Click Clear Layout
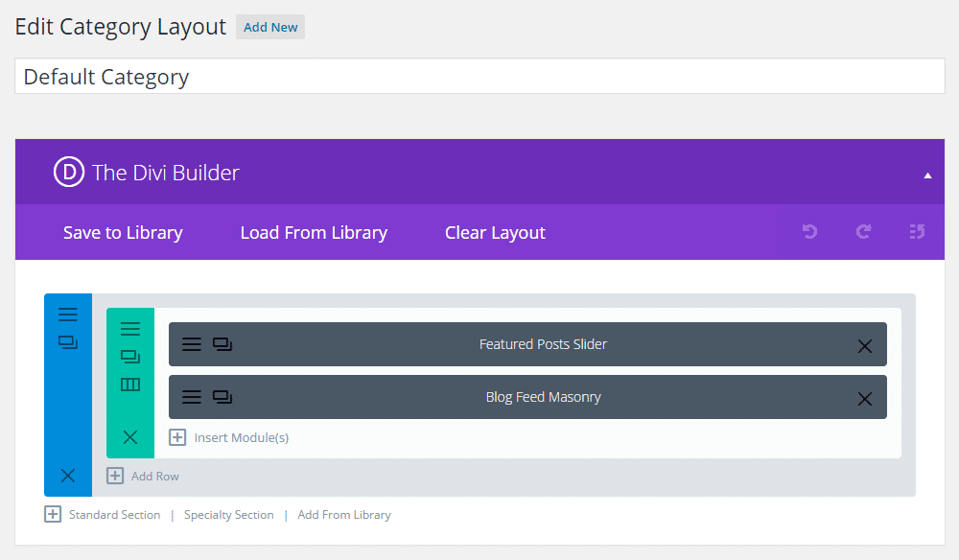 pyautogui.click(x=495, y=232)
